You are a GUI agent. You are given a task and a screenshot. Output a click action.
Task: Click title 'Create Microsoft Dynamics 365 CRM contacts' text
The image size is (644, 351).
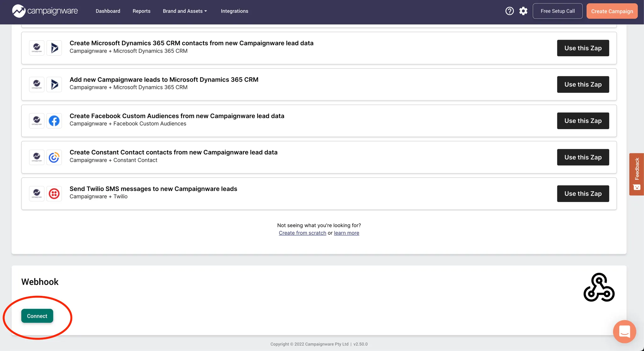pyautogui.click(x=192, y=43)
